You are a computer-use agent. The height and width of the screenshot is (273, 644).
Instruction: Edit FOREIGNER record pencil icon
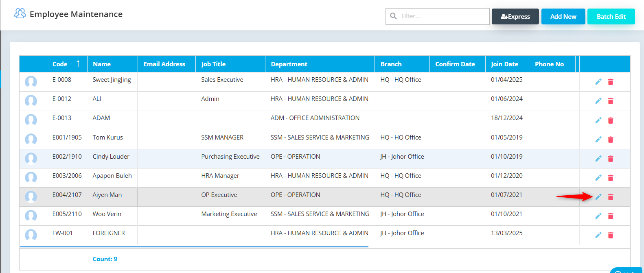coord(598,235)
